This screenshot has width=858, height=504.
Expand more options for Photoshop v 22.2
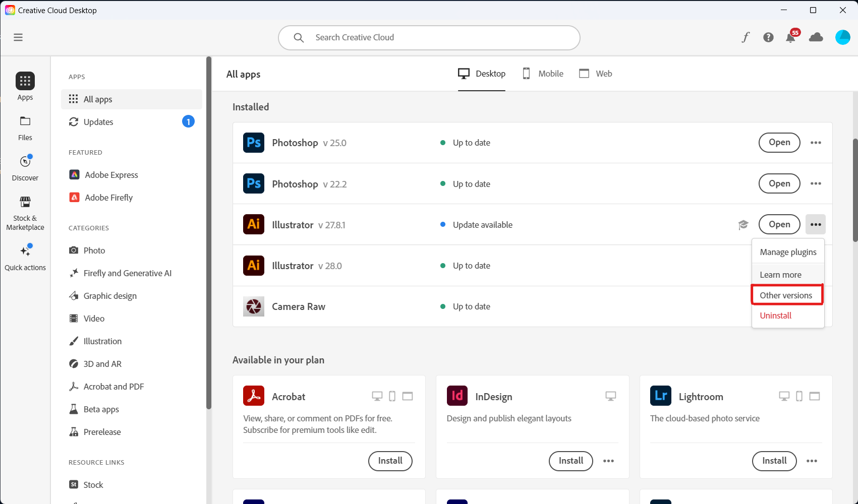click(816, 184)
